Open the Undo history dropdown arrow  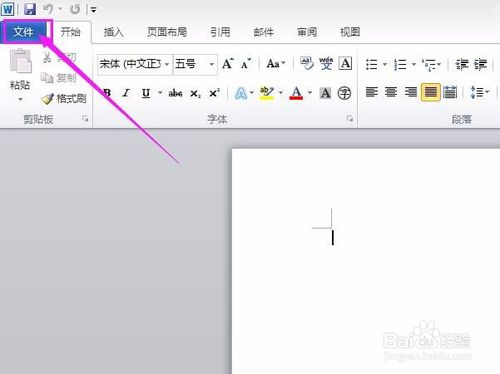click(60, 9)
